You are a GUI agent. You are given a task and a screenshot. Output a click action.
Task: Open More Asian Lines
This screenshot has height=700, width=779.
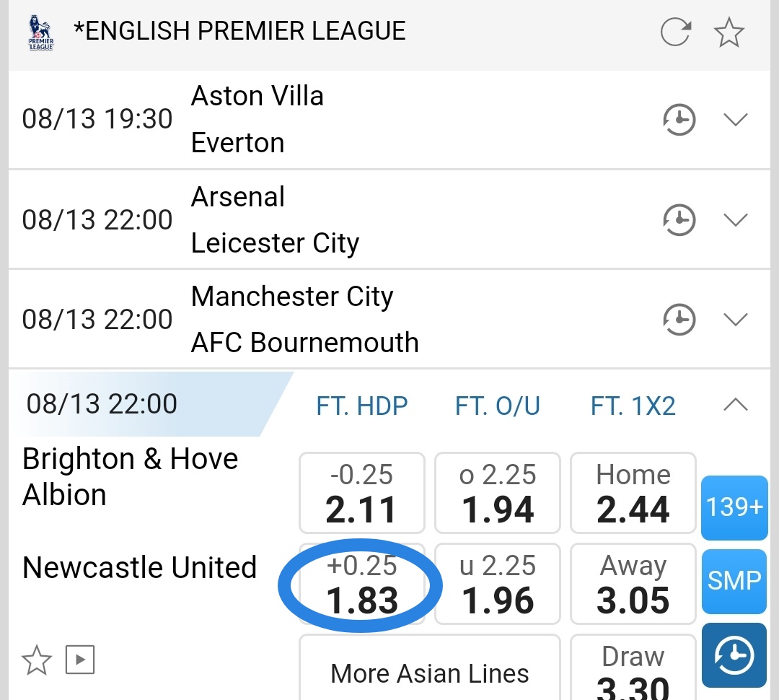(430, 673)
